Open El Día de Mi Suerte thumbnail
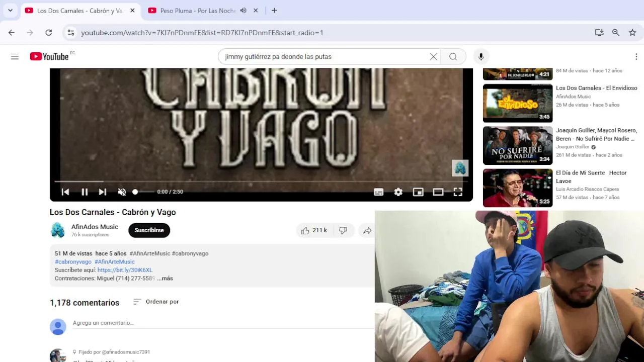Viewport: 644px width, 362px height. pyautogui.click(x=518, y=188)
